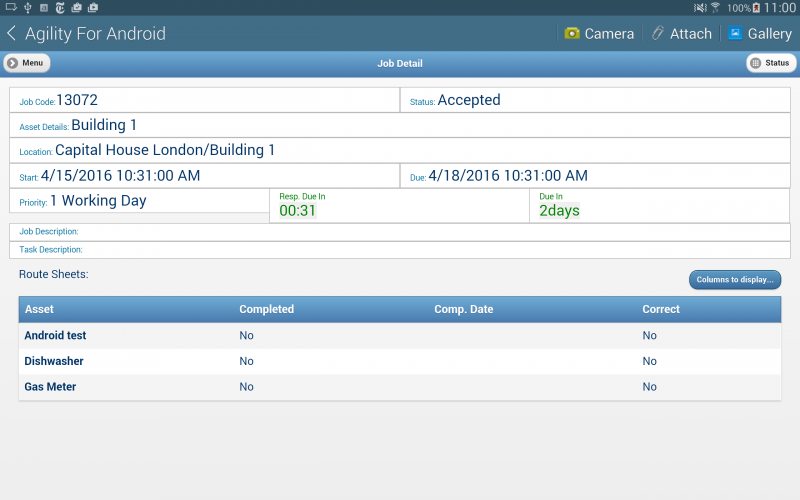Screen dimensions: 800x500
Task: Tap the back arrow beside Agility For Android
Action: (12, 34)
